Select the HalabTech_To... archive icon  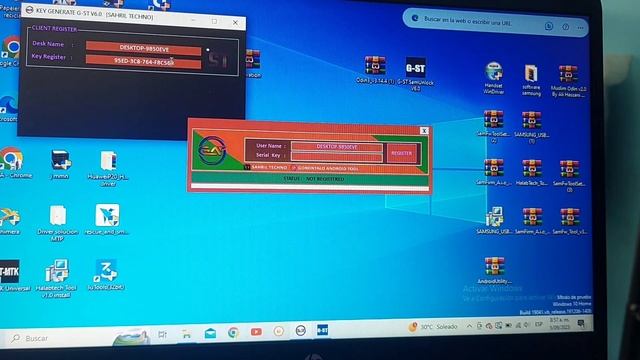coord(531,173)
